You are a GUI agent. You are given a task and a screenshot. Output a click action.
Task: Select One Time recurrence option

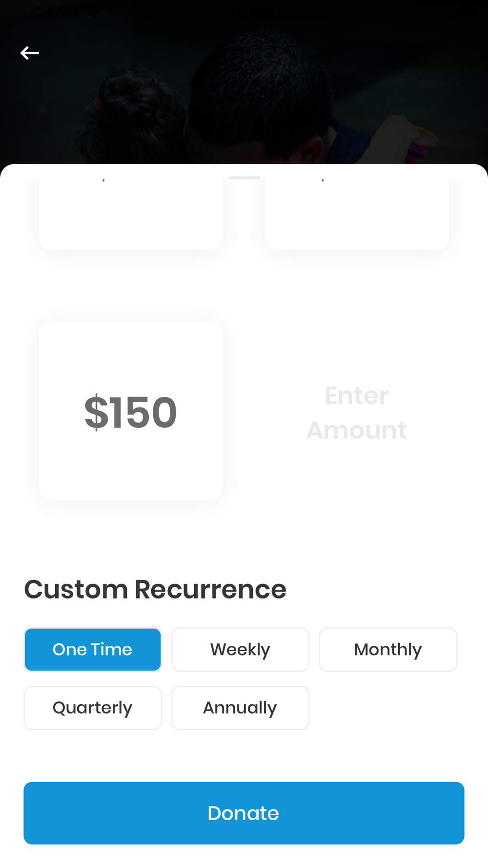93,649
